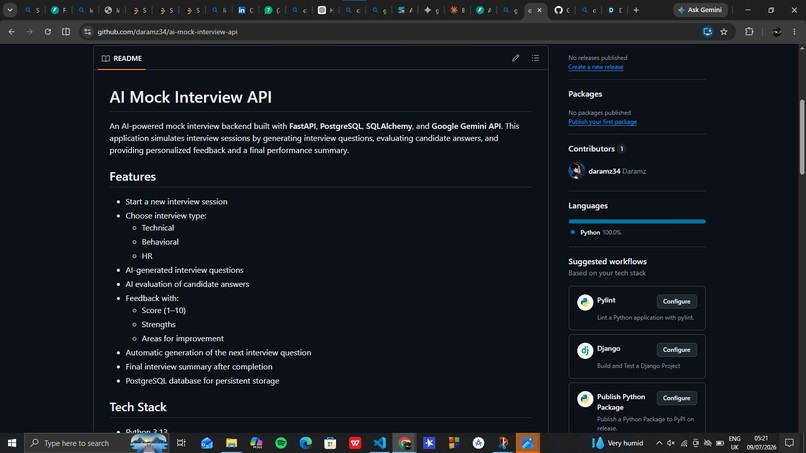Click the Very humid weather widget
Screen dimensions: 806x453
point(617,443)
